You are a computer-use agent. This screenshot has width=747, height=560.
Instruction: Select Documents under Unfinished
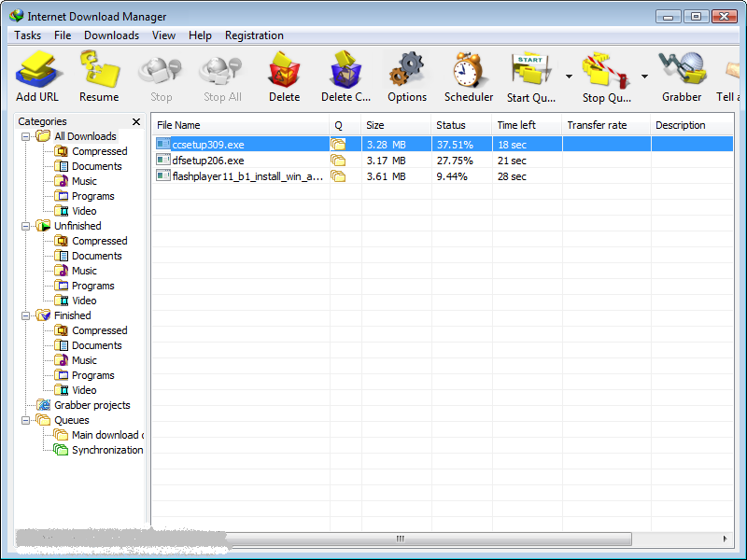pos(97,256)
